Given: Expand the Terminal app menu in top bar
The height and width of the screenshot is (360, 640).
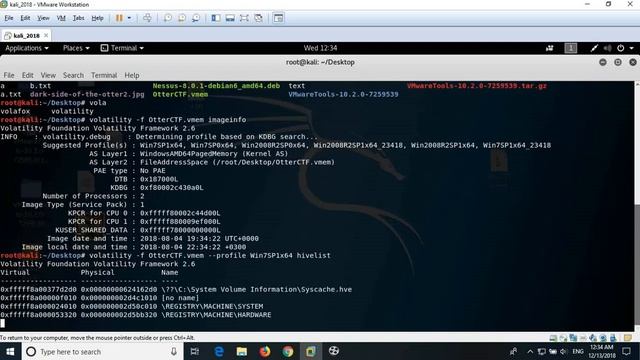Looking at the screenshot, I should (x=122, y=48).
